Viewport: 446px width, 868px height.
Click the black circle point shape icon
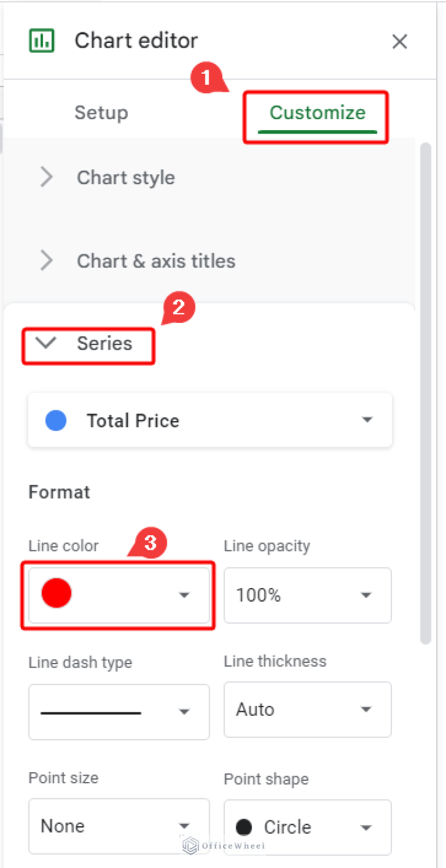tap(244, 827)
